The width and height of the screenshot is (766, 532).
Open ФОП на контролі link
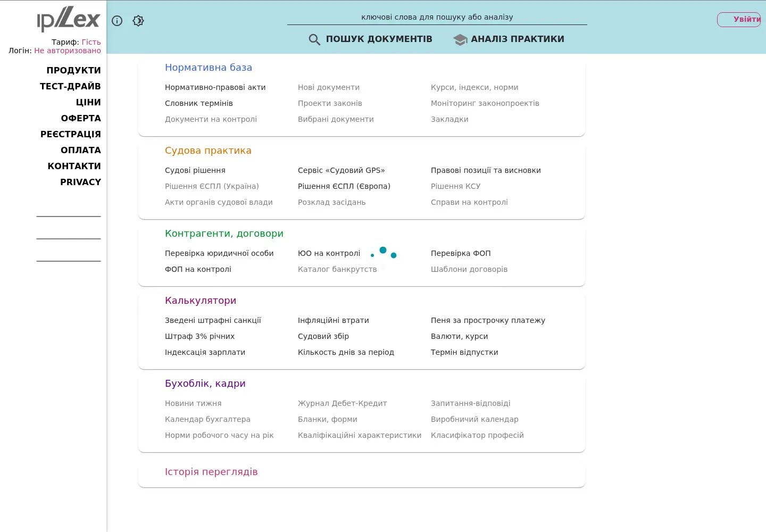coord(198,269)
